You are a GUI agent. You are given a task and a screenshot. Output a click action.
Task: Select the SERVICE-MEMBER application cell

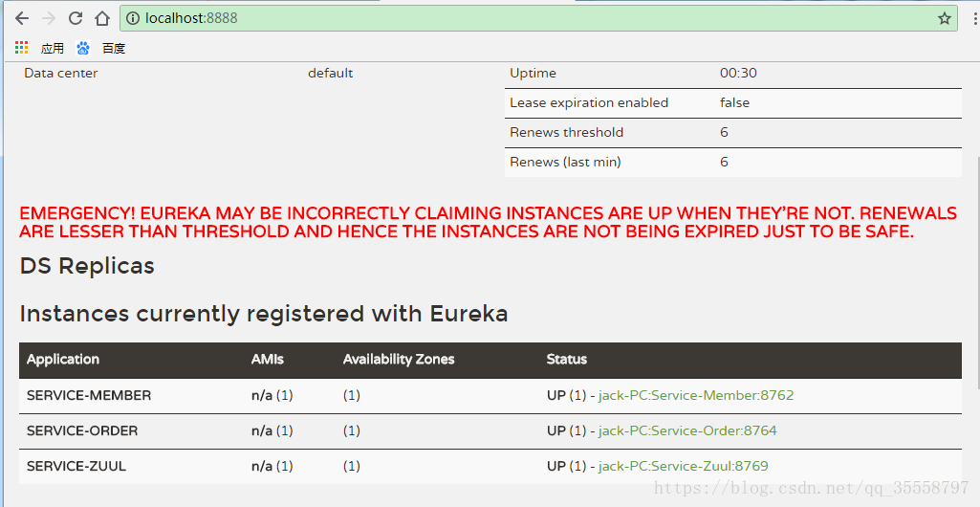tap(89, 395)
